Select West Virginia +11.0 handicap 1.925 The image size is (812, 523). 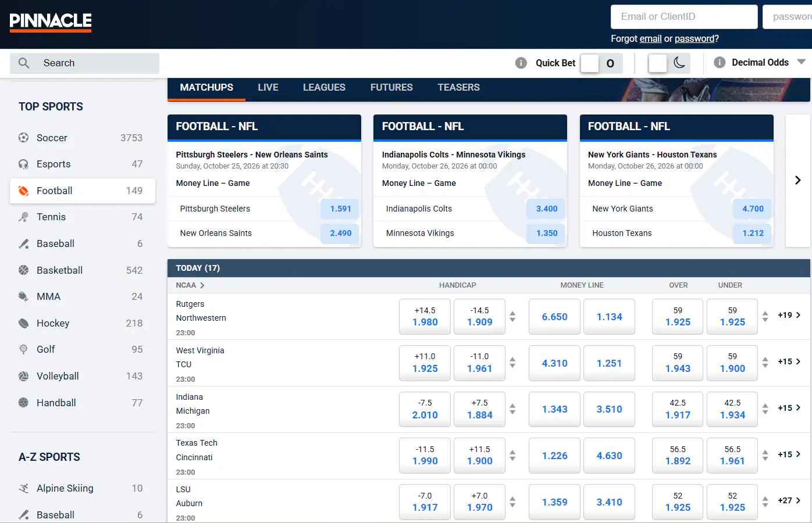click(x=425, y=363)
